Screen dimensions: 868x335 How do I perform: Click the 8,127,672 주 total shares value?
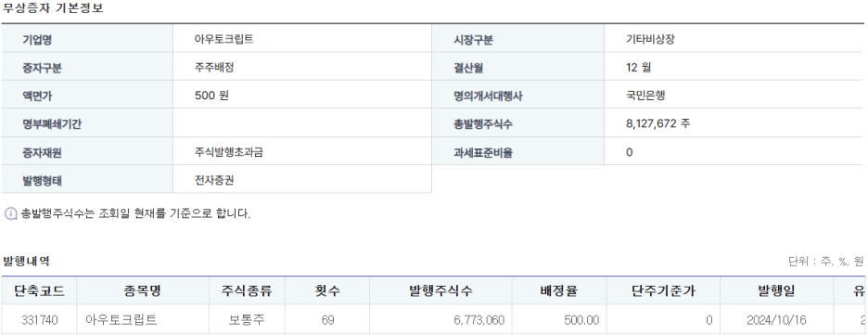tap(657, 124)
